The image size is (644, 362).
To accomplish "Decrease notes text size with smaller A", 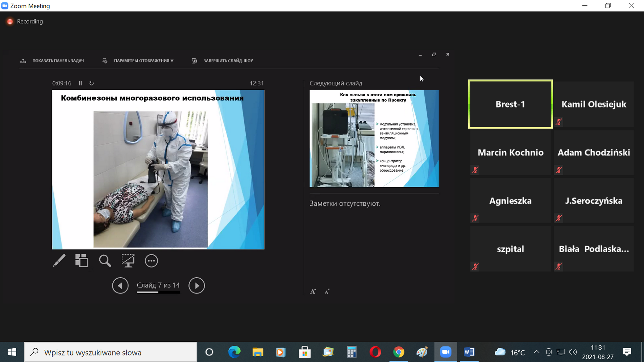I will [327, 292].
